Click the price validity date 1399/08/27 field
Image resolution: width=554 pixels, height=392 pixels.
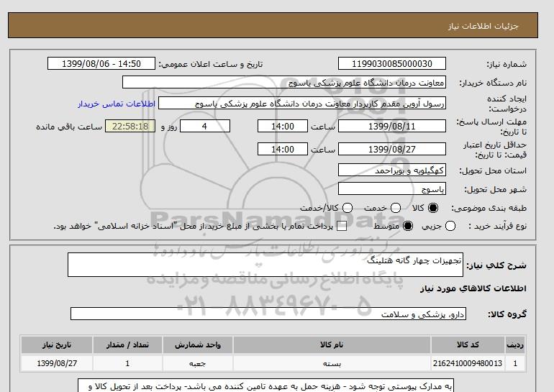tap(392, 150)
